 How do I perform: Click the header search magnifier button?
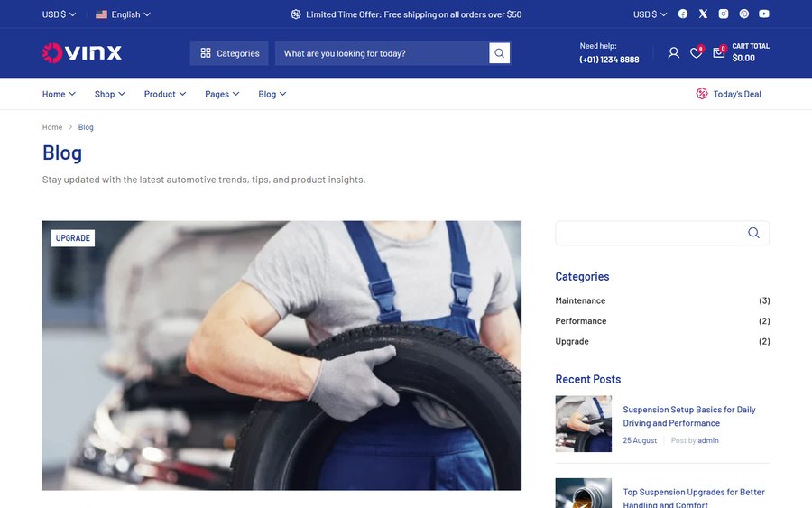click(x=499, y=53)
